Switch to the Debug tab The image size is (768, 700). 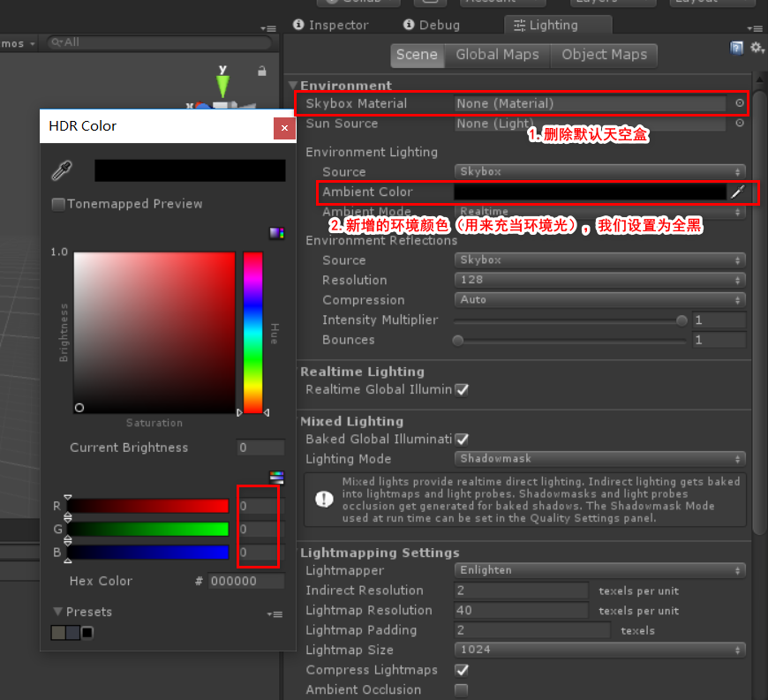(x=432, y=25)
